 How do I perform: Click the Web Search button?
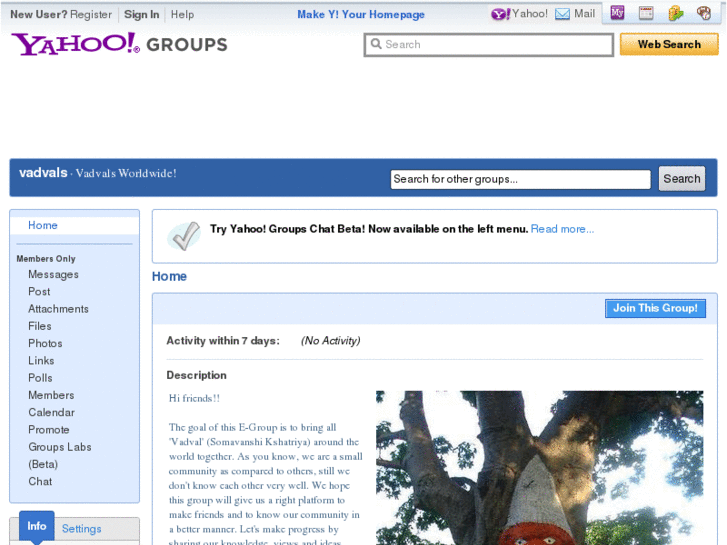tap(669, 44)
